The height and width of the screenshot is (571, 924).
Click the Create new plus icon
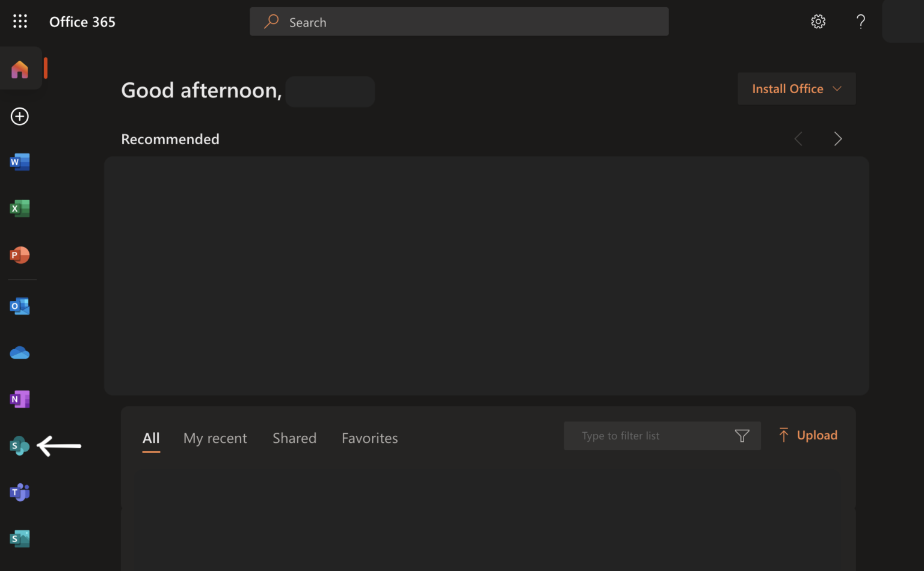(x=20, y=116)
